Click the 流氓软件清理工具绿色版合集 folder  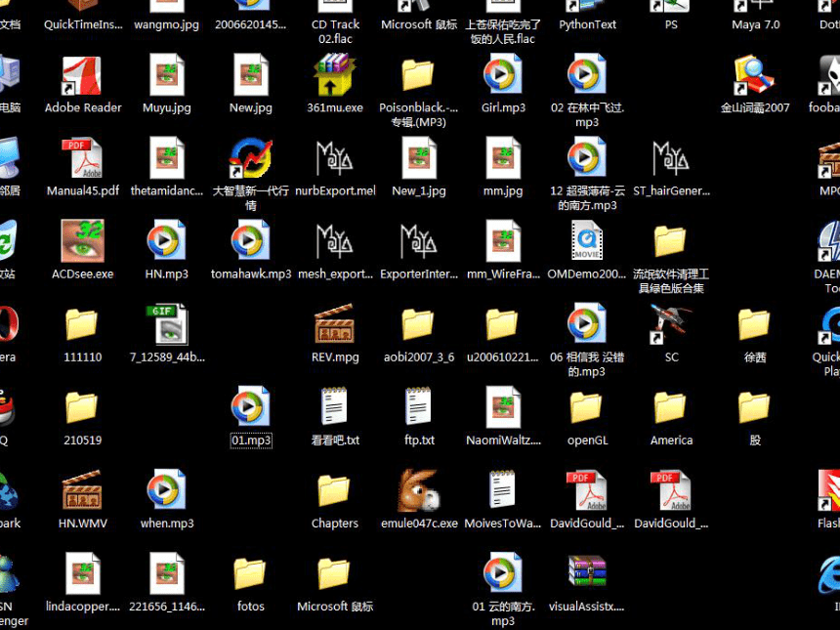(x=671, y=241)
